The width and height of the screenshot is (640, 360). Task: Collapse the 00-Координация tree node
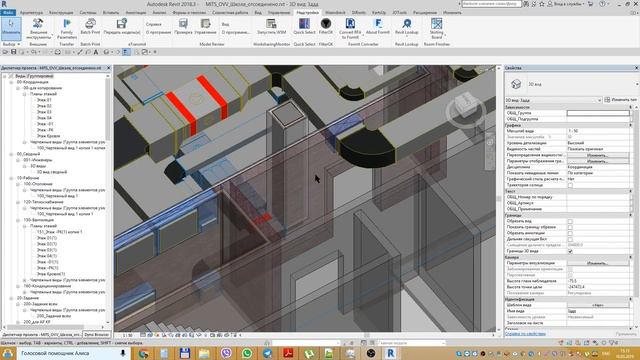pos(12,82)
